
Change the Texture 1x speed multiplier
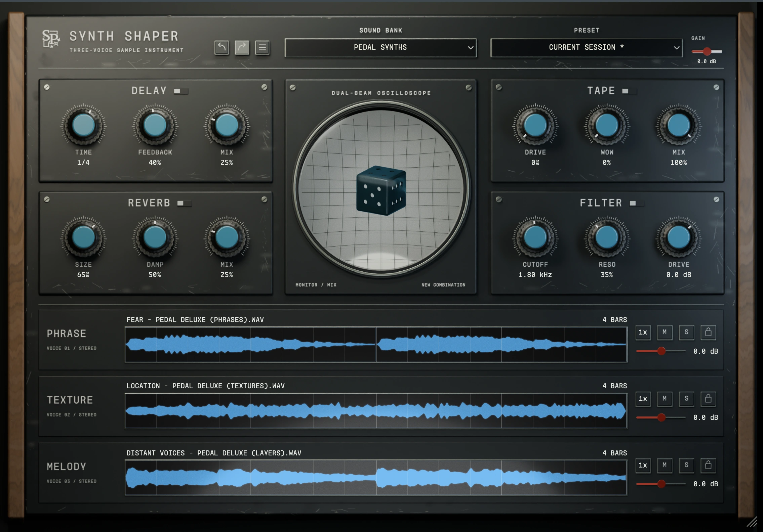643,399
